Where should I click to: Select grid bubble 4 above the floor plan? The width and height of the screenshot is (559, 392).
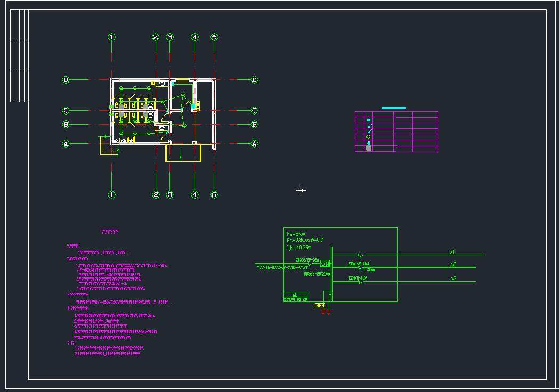click(195, 37)
